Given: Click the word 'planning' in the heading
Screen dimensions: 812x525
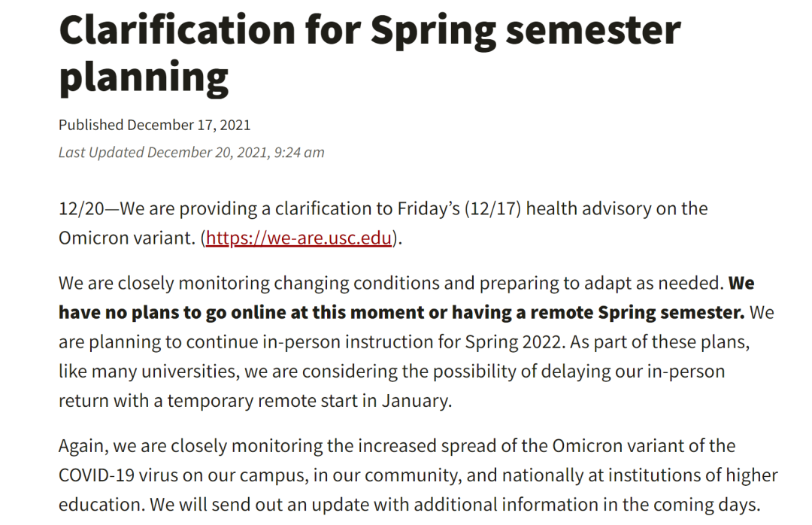Looking at the screenshot, I should 144,77.
